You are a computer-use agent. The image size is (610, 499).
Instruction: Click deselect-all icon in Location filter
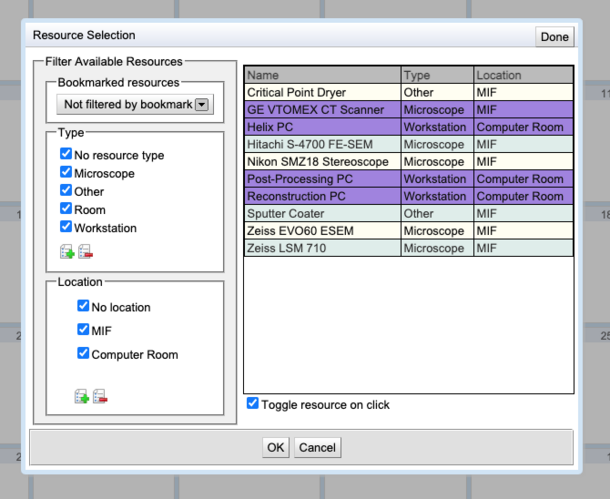(x=100, y=396)
